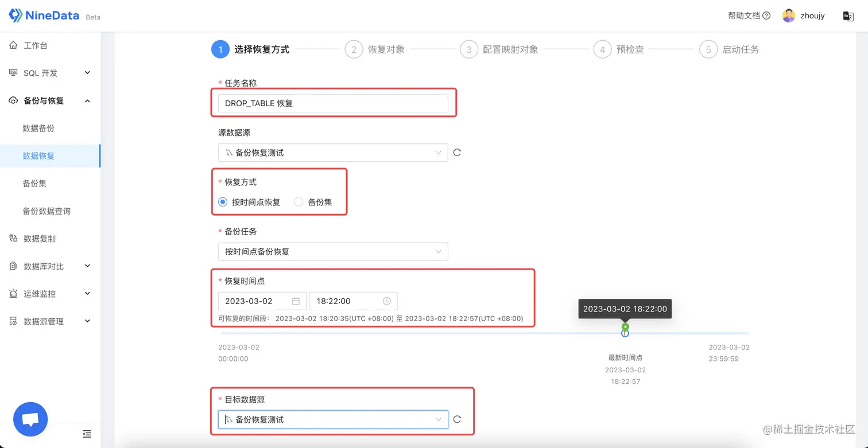Image resolution: width=868 pixels, height=448 pixels.
Task: Click the 23:59:59 timeline end label
Action: [x=723, y=359]
